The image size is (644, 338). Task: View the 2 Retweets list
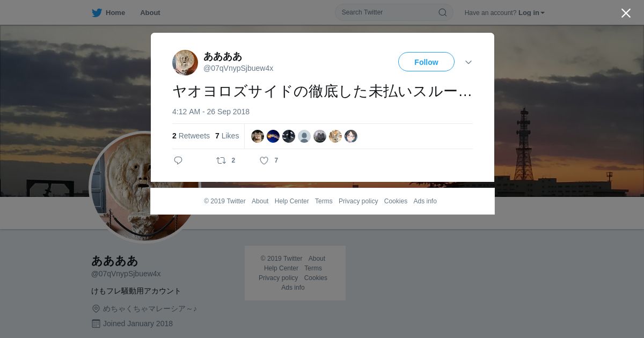(191, 136)
